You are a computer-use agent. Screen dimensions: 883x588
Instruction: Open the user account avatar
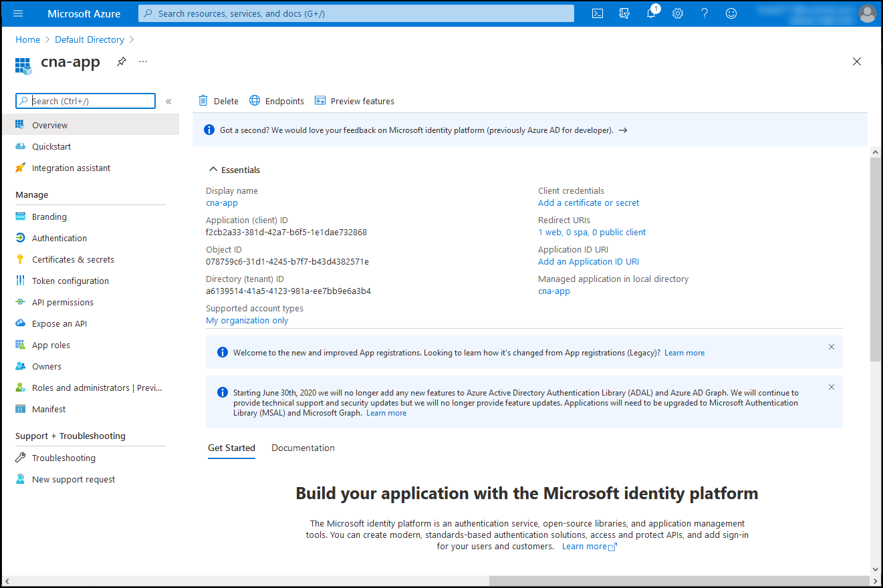point(867,13)
